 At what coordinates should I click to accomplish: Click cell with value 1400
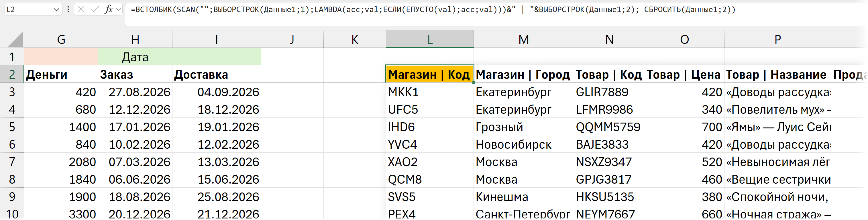61,127
